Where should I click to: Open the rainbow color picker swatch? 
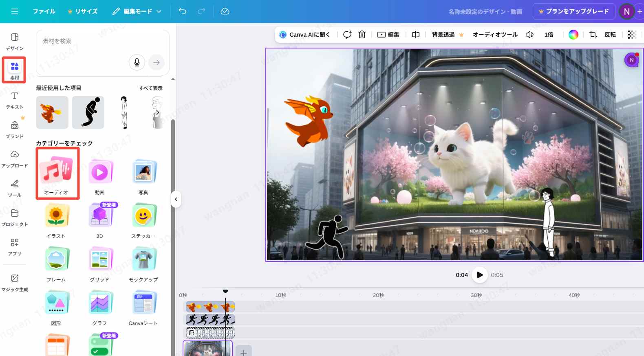[573, 35]
